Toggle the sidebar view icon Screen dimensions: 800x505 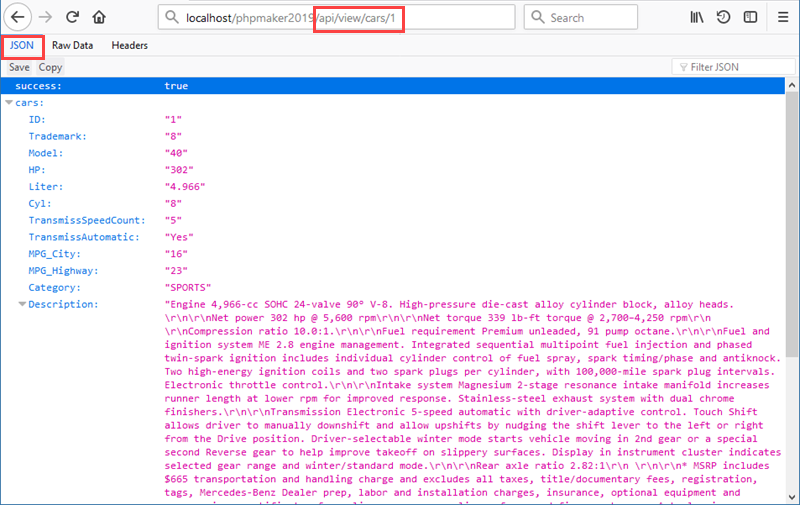tap(750, 17)
